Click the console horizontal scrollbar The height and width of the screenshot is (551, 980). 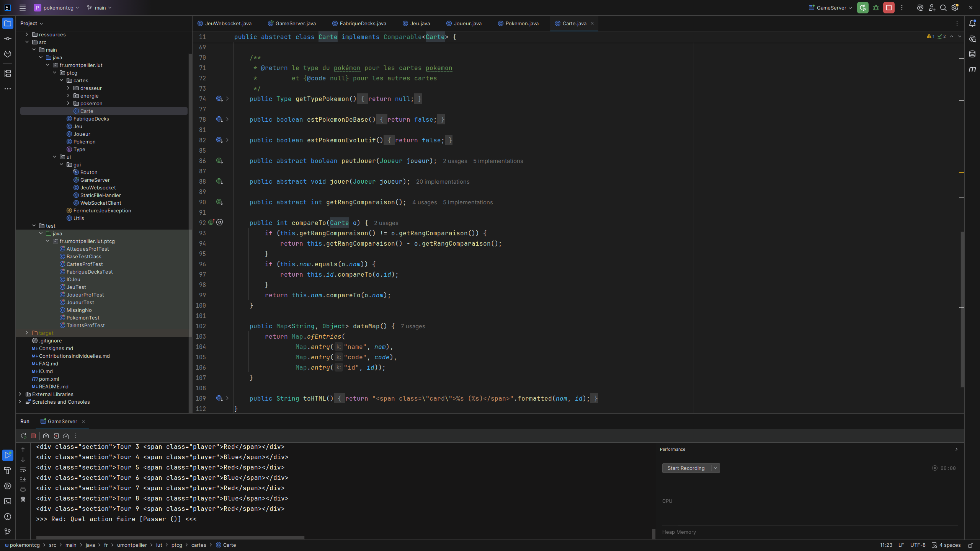[x=170, y=537]
